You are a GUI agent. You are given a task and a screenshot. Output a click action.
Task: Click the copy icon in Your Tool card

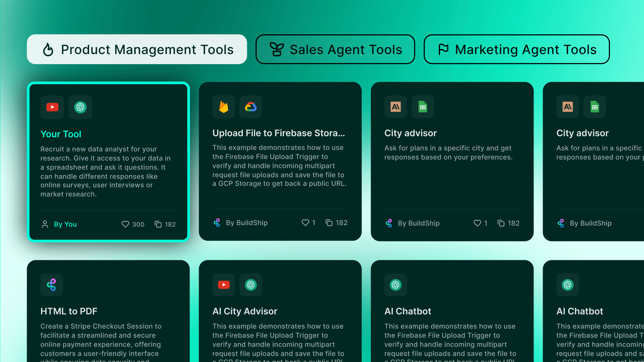point(158,224)
